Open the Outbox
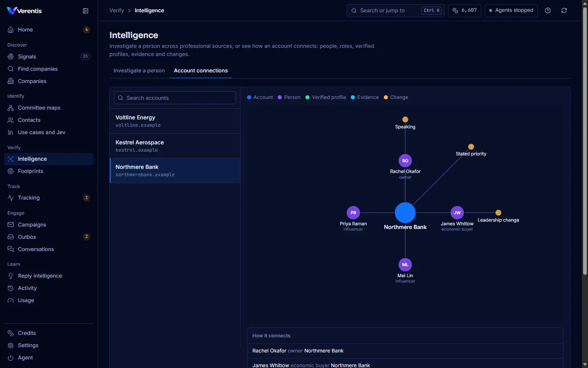588x368 pixels. click(49, 237)
